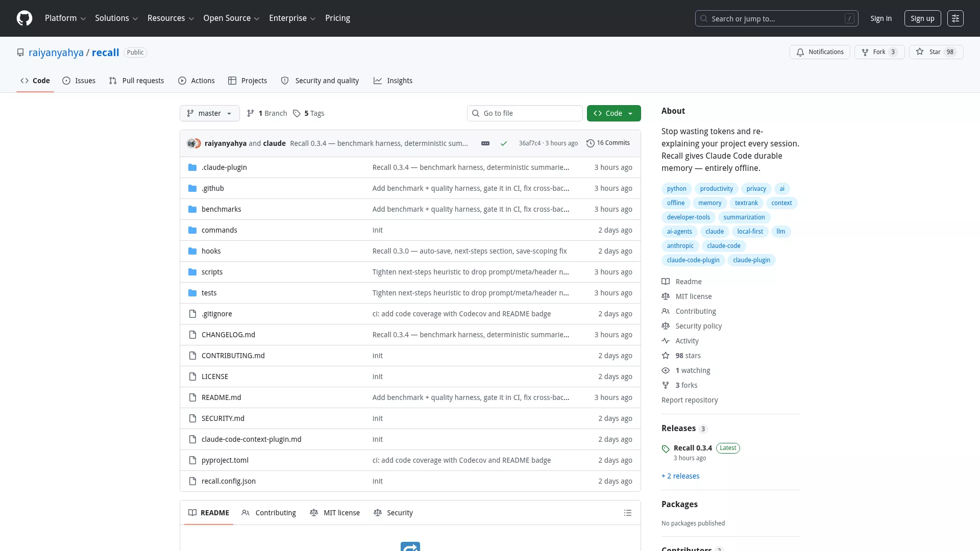Image resolution: width=980 pixels, height=551 pixels.
Task: Expand the Solutions menu
Action: [116, 18]
